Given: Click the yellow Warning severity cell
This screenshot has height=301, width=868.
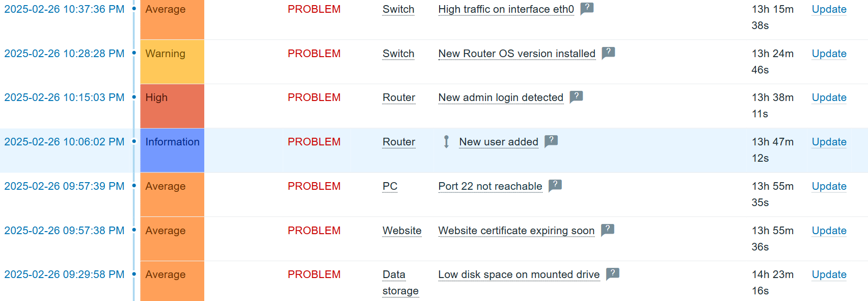Looking at the screenshot, I should tap(172, 62).
